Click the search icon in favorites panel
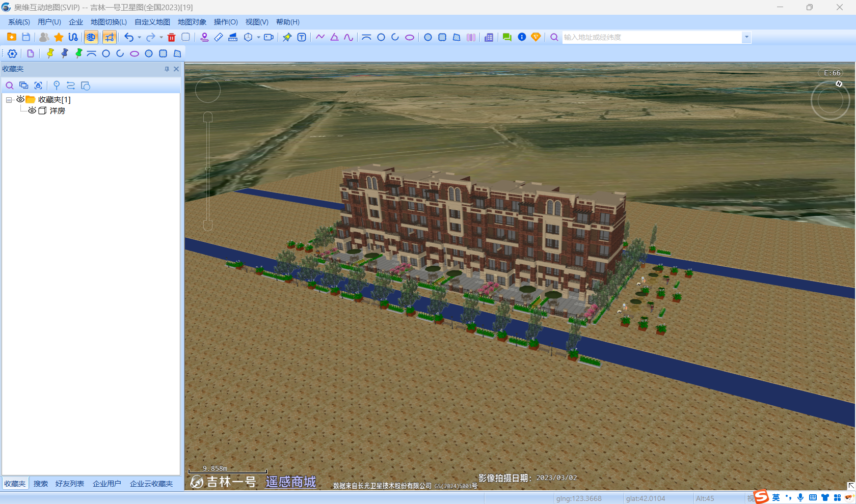Screen dimensions: 856x504 [10, 86]
